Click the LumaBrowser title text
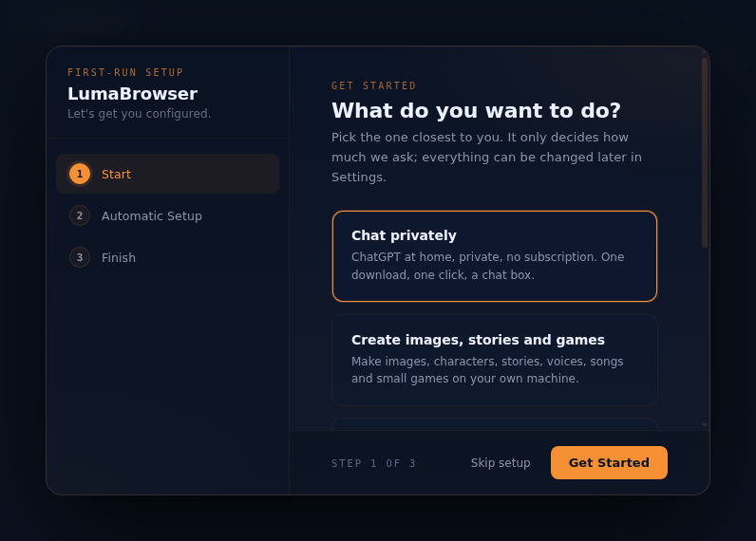This screenshot has width=756, height=541. 133,94
